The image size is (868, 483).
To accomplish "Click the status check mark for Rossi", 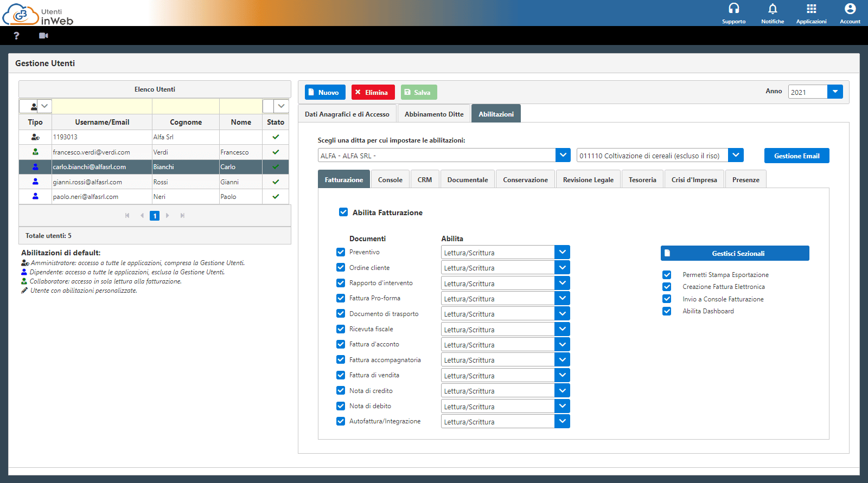I will (x=276, y=182).
